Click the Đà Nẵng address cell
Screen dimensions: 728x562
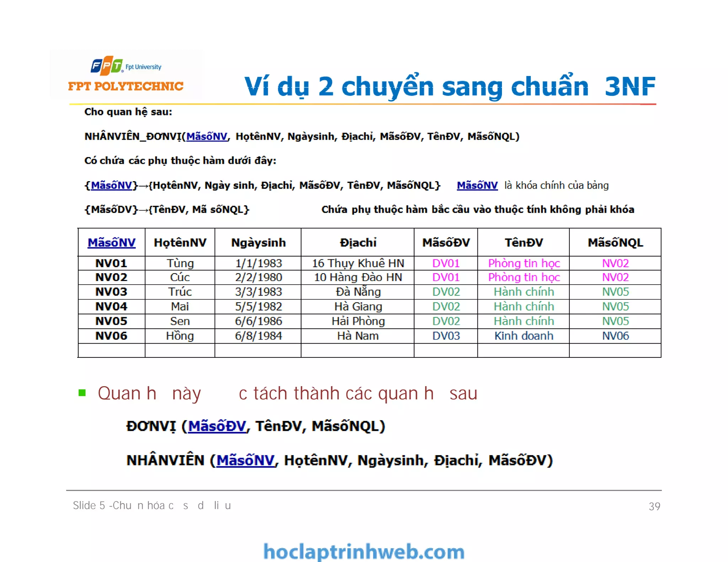358,292
